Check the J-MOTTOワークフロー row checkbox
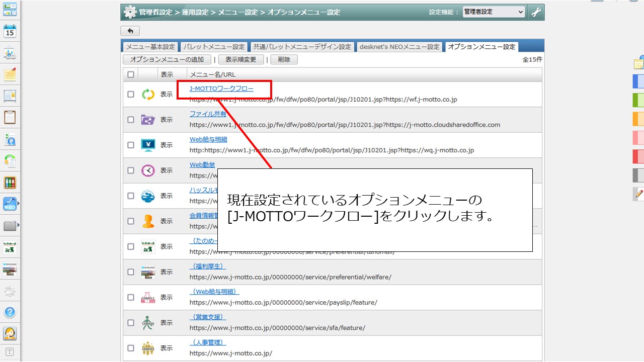644x362 pixels. pos(131,94)
